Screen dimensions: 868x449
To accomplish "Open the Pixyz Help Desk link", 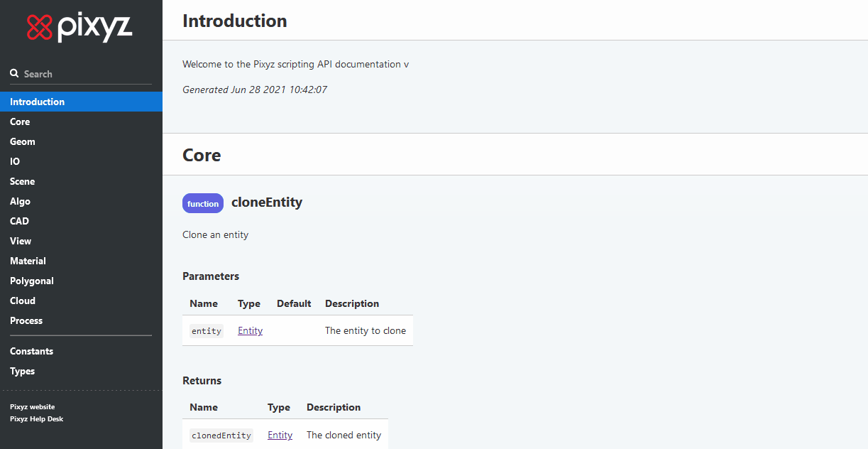I will click(37, 418).
